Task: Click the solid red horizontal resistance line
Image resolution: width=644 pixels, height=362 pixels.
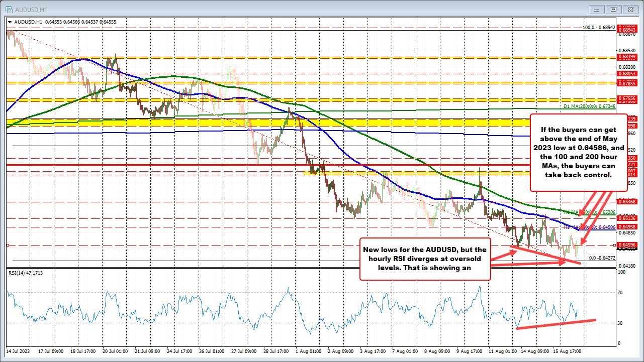Action: point(151,165)
